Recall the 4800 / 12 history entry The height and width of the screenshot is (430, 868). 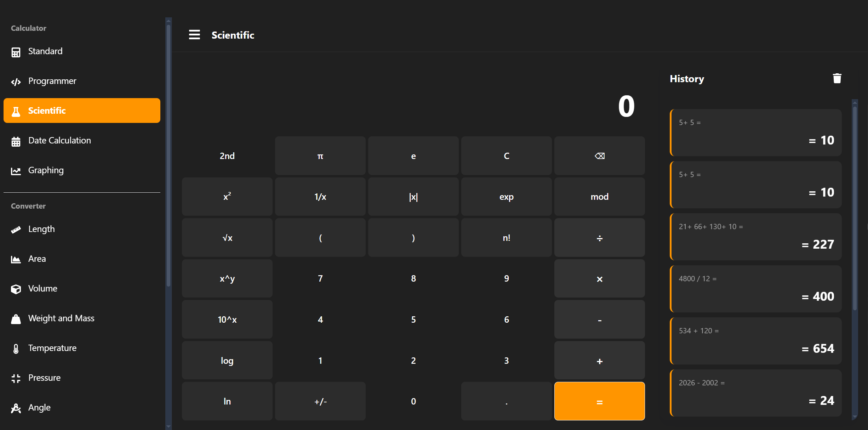tap(755, 288)
